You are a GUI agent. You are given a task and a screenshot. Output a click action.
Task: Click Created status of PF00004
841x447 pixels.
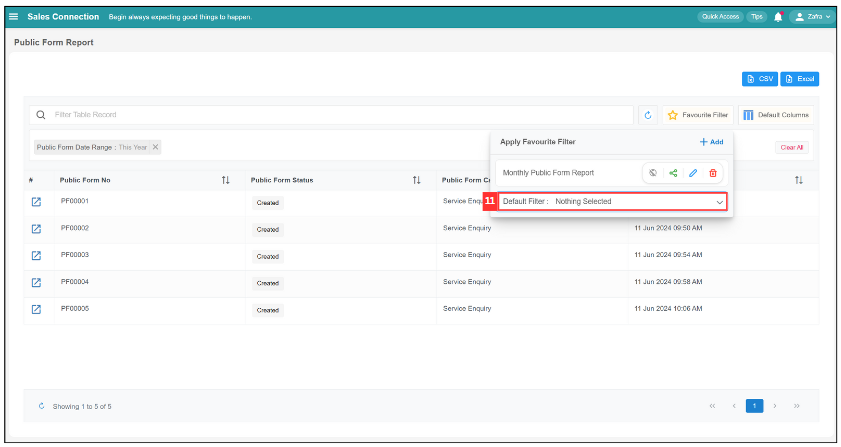(268, 283)
